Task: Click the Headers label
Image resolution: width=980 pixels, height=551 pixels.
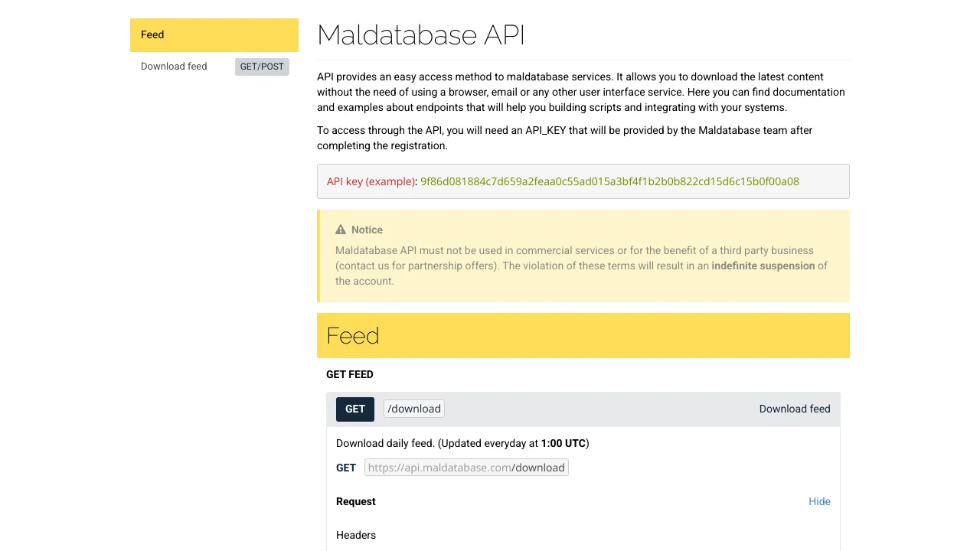Action: coord(356,535)
